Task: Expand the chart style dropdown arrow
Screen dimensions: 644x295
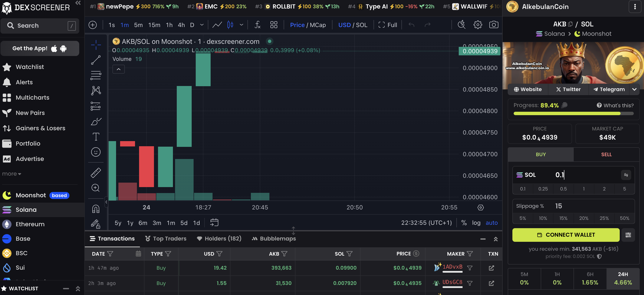Action: (241, 25)
